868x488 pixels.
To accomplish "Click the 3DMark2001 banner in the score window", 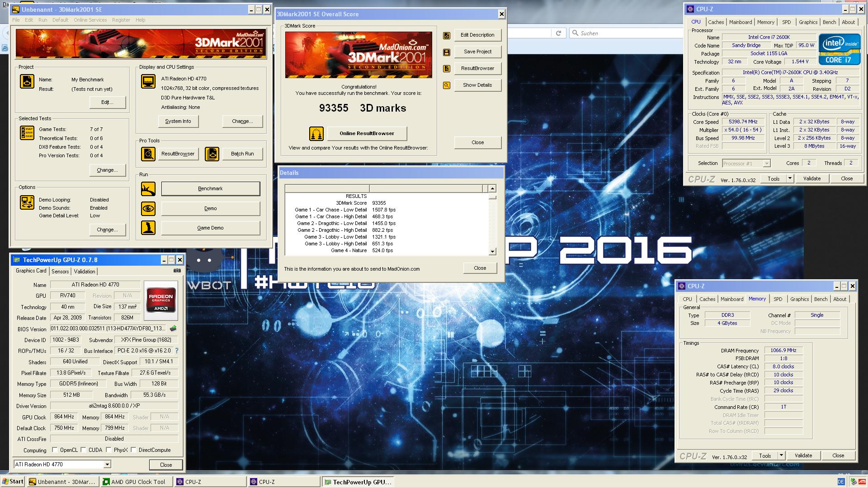I will click(x=359, y=55).
